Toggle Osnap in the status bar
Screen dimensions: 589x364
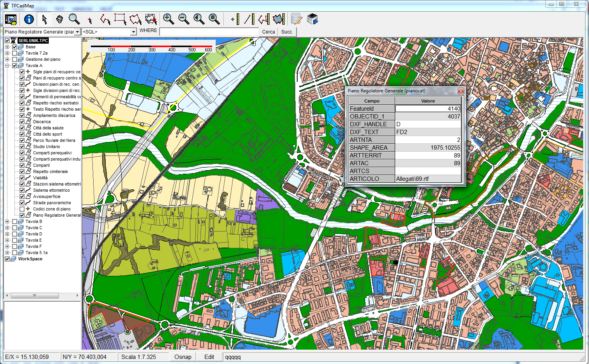[183, 357]
